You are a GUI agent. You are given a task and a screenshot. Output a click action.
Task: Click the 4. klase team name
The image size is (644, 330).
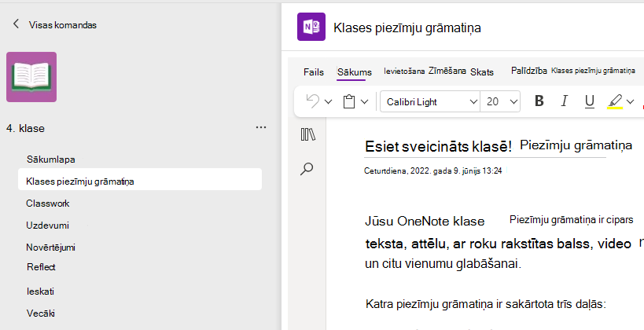(x=25, y=128)
